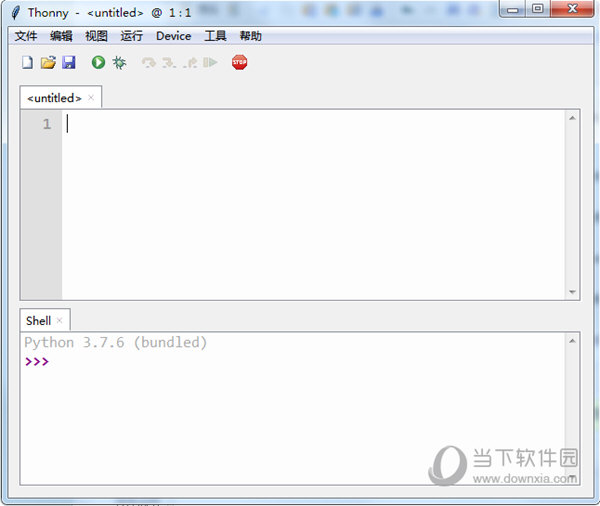
Task: Save the file with the floppy disk icon
Action: pyautogui.click(x=69, y=62)
